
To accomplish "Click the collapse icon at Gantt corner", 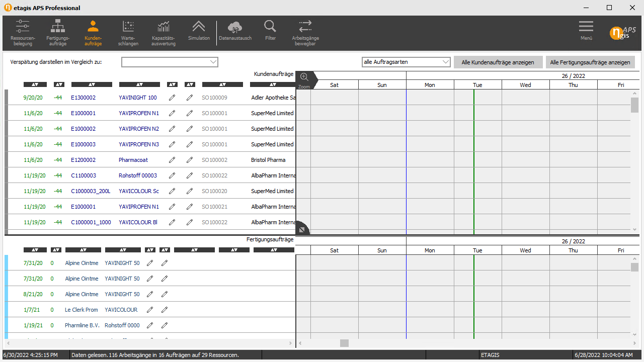I will pyautogui.click(x=302, y=229).
